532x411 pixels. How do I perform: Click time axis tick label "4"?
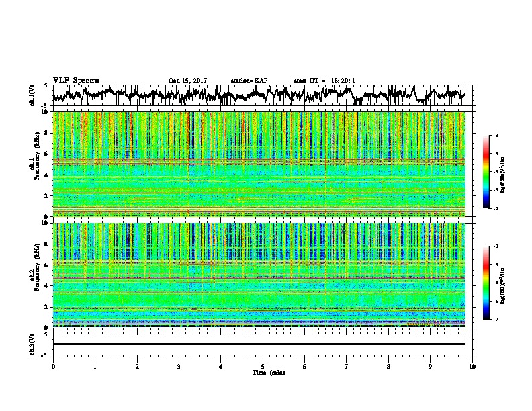[221, 367]
